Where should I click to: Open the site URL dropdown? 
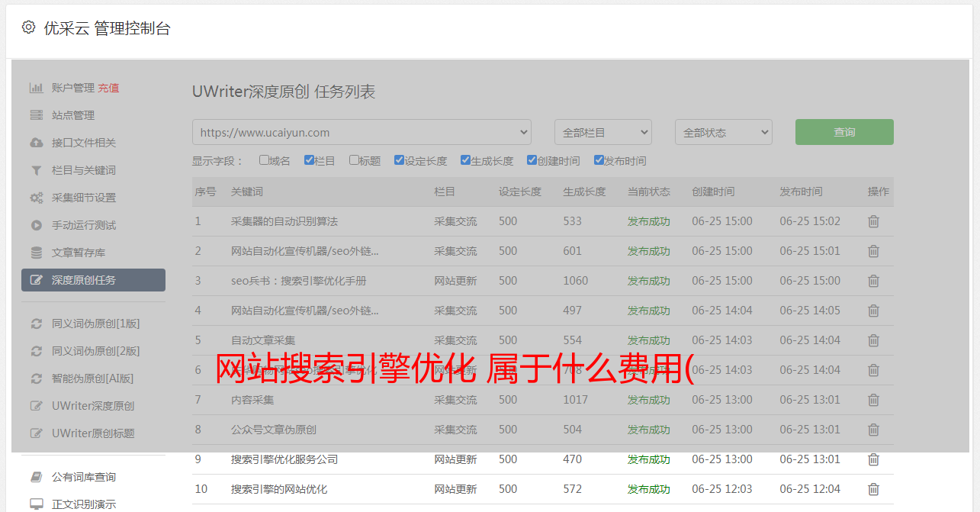click(361, 132)
